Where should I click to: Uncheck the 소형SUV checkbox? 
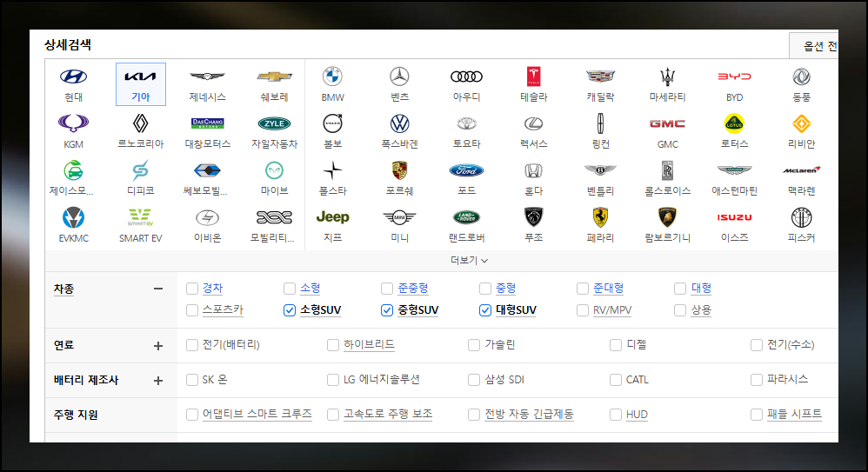click(x=290, y=310)
